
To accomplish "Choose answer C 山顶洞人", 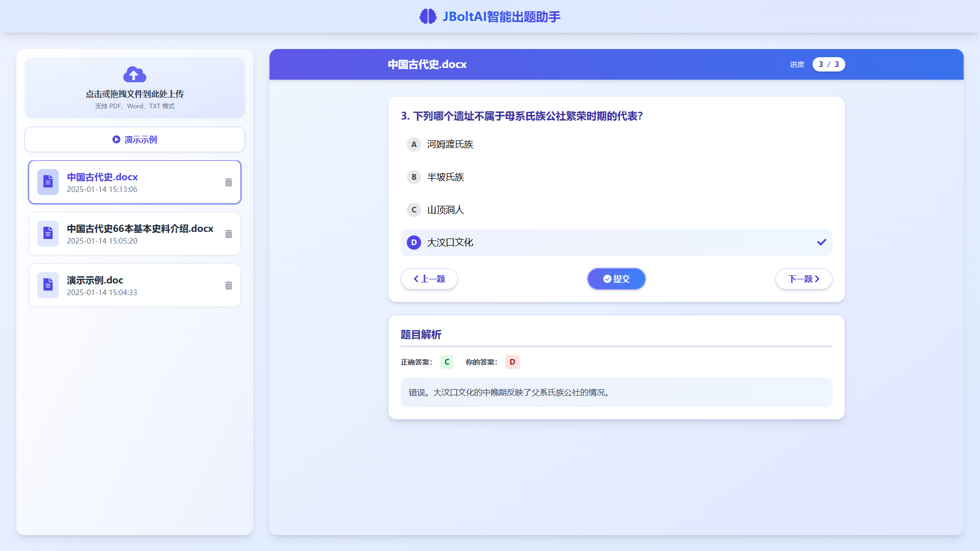I will pos(616,210).
